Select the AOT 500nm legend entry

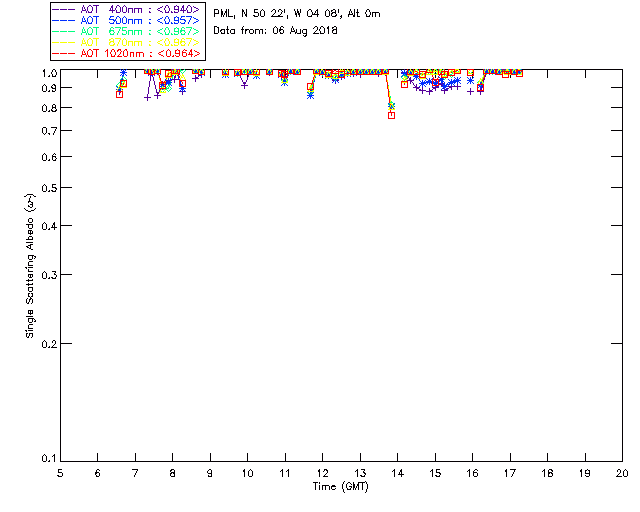(x=126, y=20)
